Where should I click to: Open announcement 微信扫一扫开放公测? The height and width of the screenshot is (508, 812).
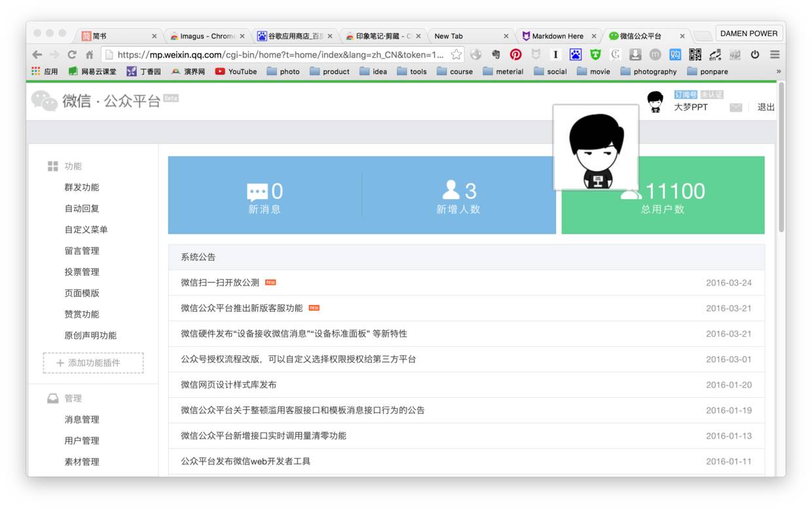tap(220, 283)
